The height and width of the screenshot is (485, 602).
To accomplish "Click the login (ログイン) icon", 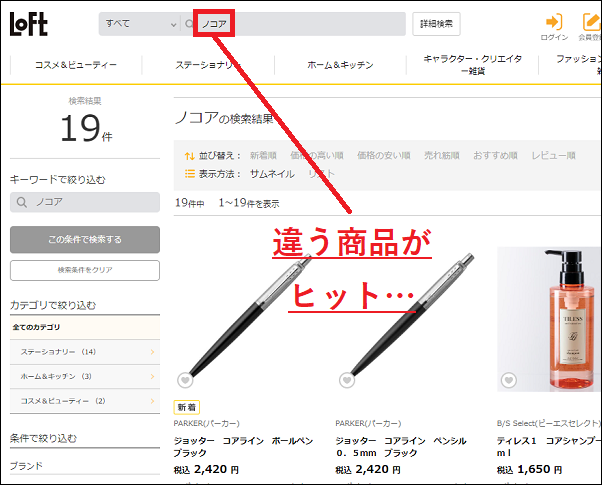I will (553, 22).
